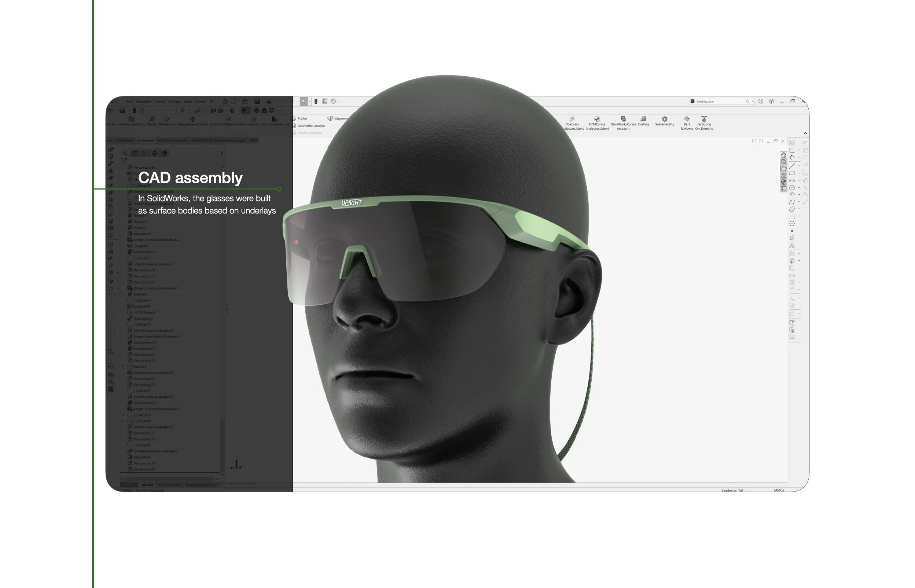Click the Geometrie-Analyse check item
This screenshot has height=588, width=915.
(311, 126)
